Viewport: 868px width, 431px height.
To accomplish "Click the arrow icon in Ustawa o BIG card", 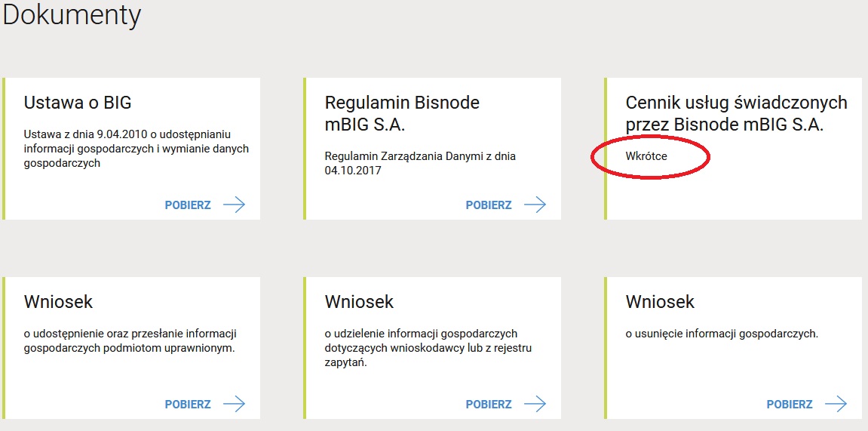I will coord(235,205).
